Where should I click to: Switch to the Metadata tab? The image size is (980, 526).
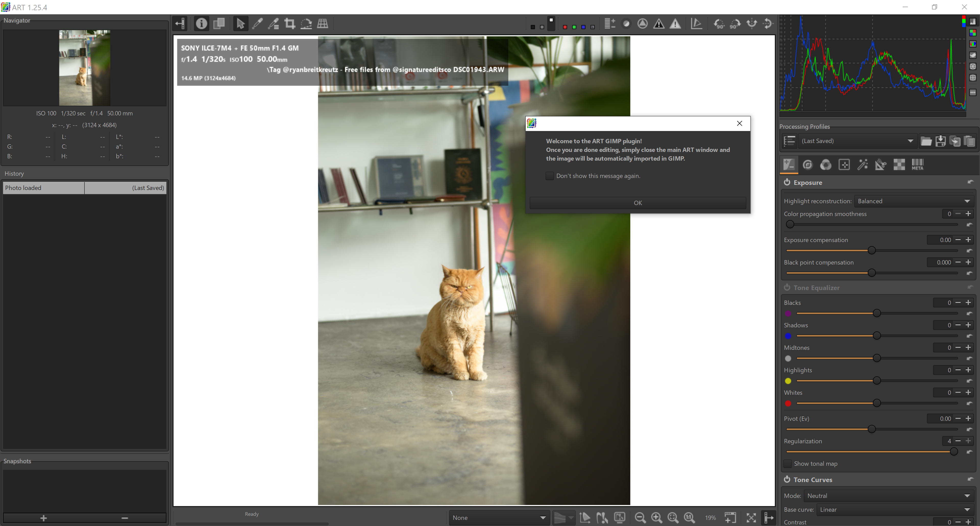[x=917, y=165]
